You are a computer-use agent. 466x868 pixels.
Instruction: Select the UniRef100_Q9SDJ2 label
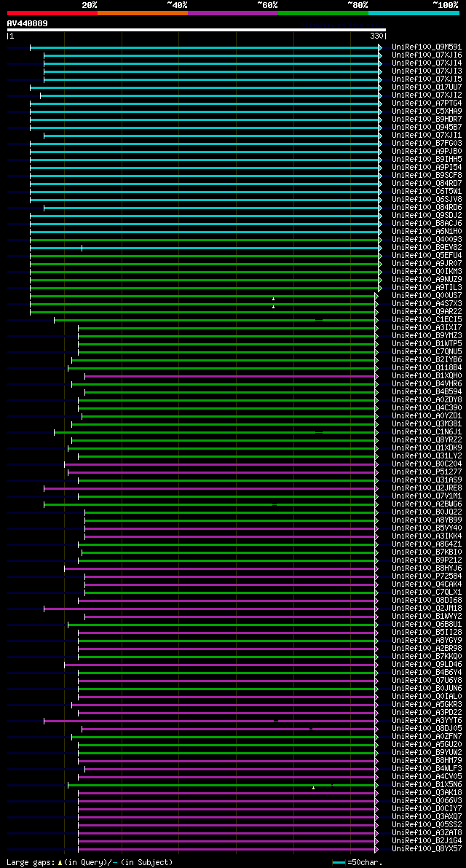pyautogui.click(x=427, y=216)
